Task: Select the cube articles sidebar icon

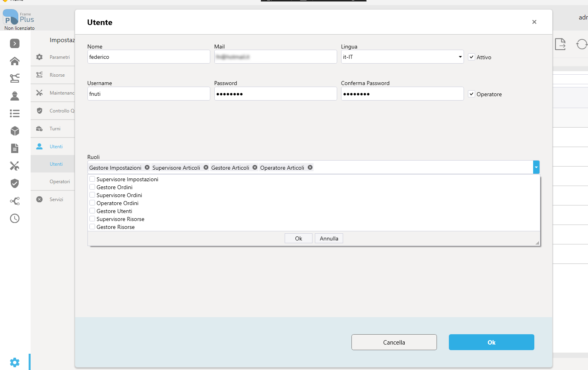Action: click(15, 131)
